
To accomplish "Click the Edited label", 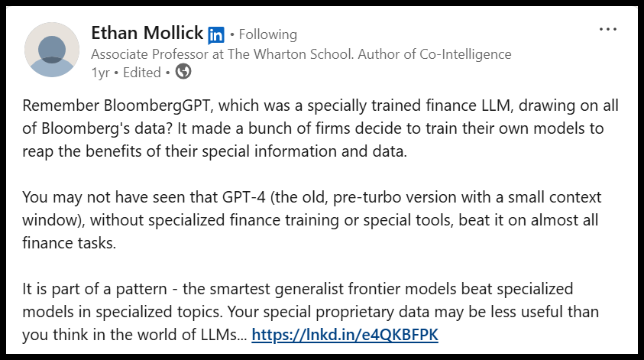I will pyautogui.click(x=140, y=73).
